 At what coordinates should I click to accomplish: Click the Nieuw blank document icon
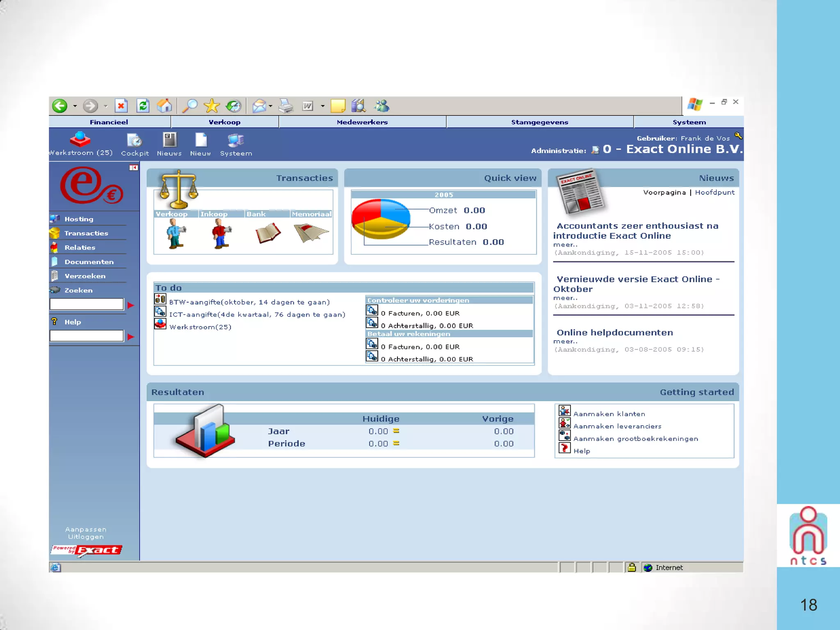[x=201, y=140]
